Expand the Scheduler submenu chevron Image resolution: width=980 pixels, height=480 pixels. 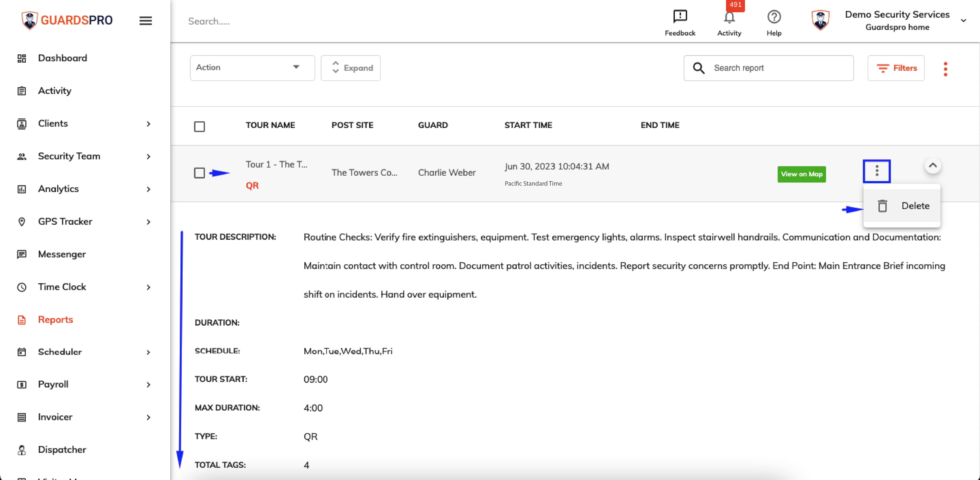click(148, 353)
